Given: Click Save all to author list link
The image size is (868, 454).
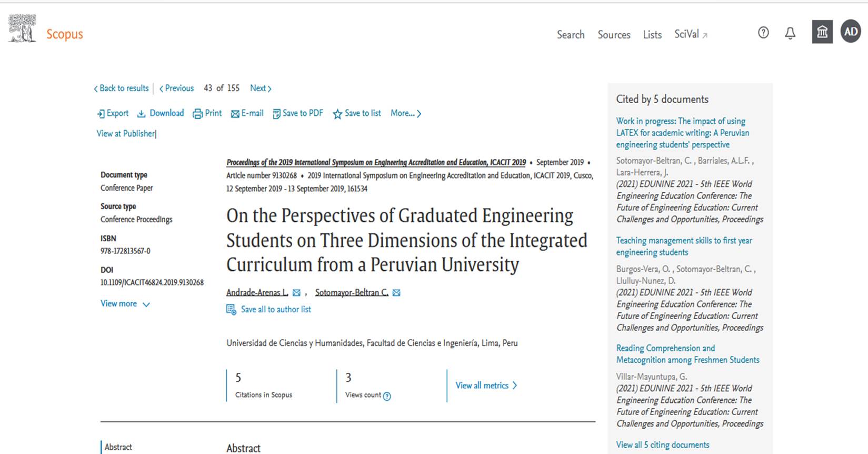Looking at the screenshot, I should click(276, 310).
